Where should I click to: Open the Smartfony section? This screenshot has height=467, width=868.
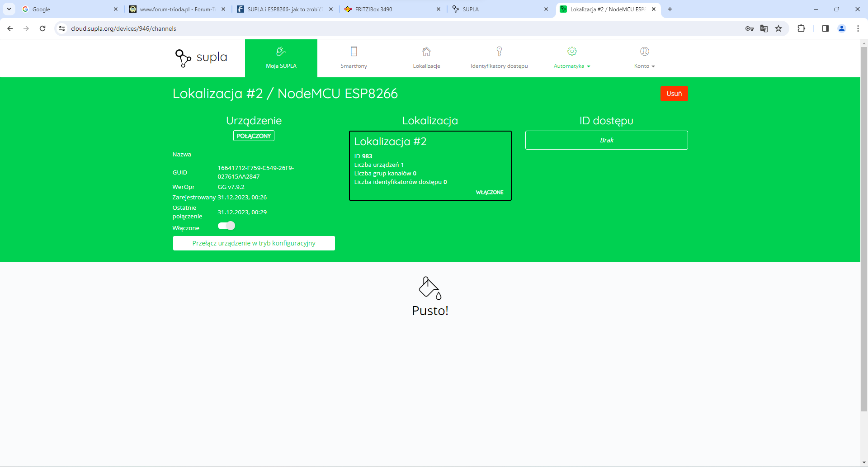coord(354,58)
